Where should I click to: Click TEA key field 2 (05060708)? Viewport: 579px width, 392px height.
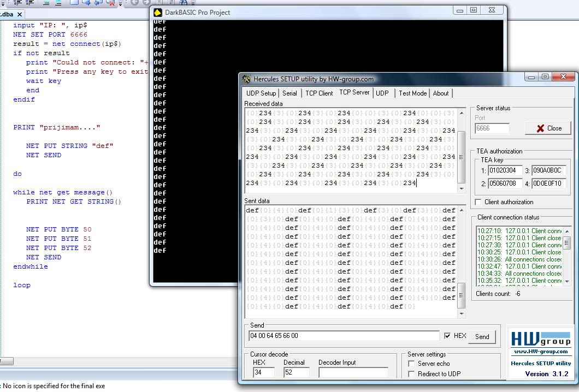click(505, 183)
